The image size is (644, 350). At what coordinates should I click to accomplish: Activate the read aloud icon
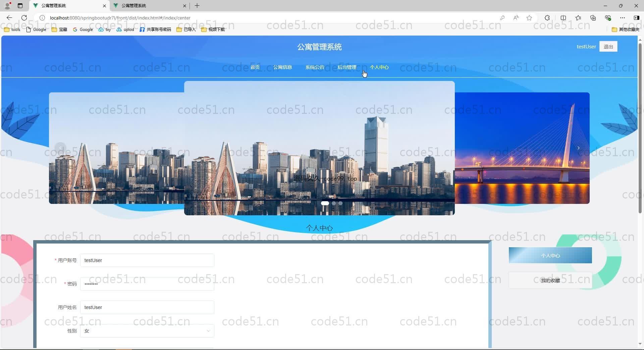point(516,18)
